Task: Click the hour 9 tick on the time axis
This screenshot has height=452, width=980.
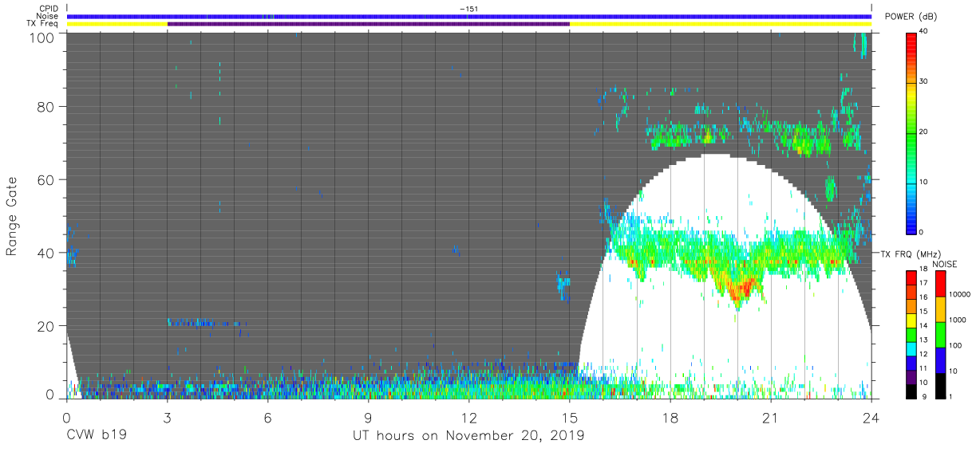Action: pos(368,416)
